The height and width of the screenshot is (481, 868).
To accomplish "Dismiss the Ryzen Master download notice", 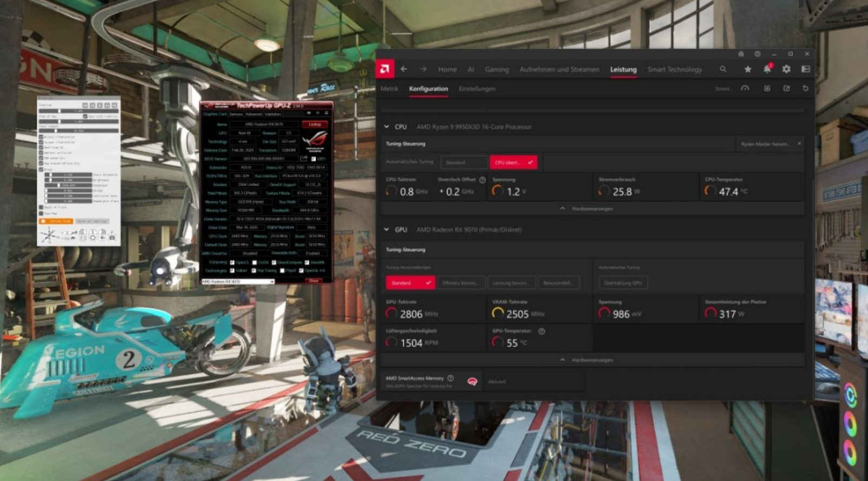I will click(x=799, y=144).
